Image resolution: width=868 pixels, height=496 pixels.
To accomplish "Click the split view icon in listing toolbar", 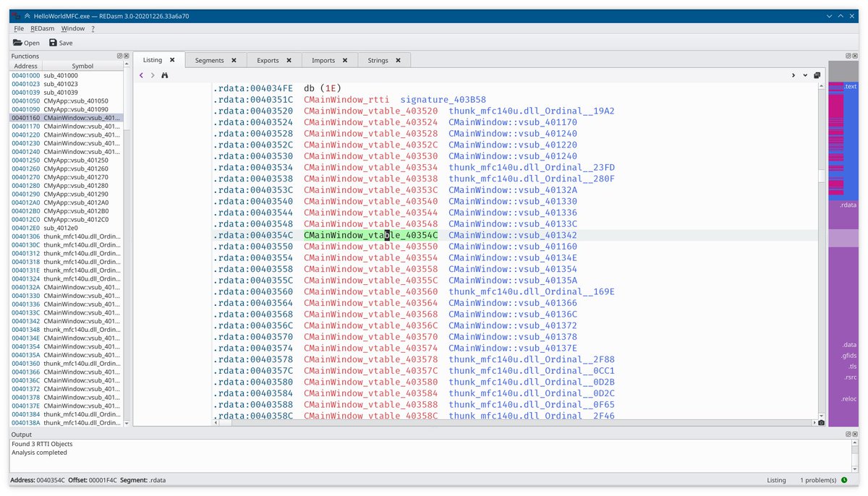I will click(817, 75).
